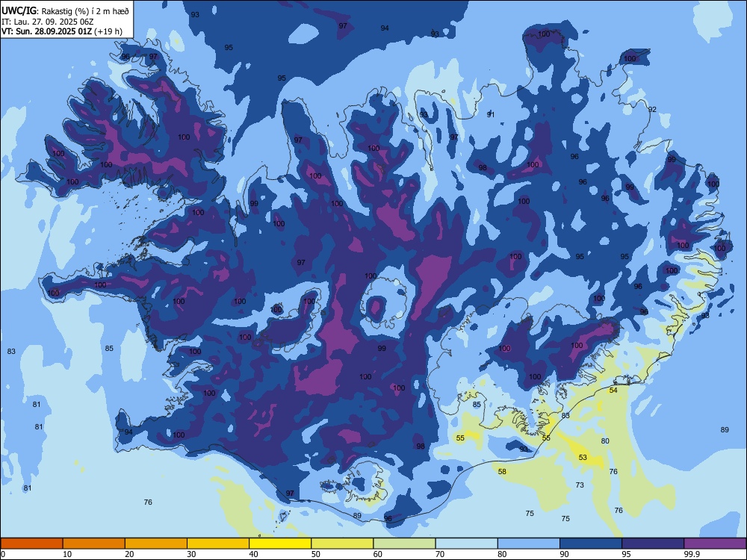Select the golden 30–40 legend color block
Screen dimensions: 747x560
point(218,544)
